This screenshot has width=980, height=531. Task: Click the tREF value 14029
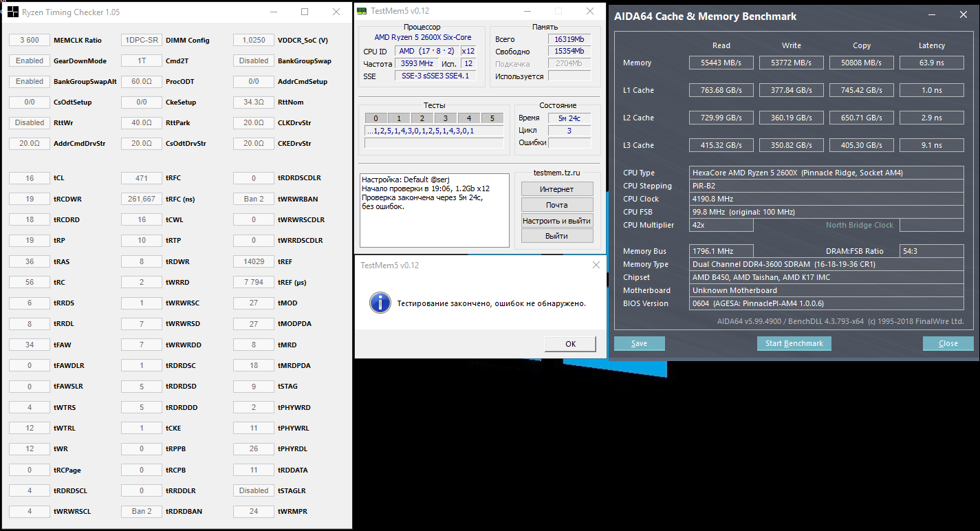(254, 261)
